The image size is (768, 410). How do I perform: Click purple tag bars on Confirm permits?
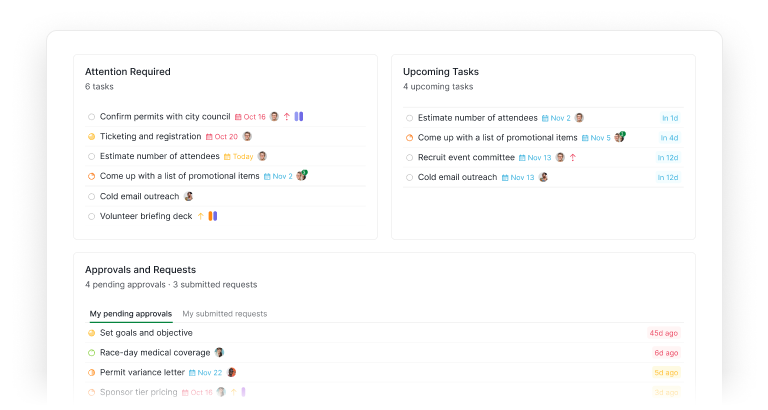[x=299, y=117]
